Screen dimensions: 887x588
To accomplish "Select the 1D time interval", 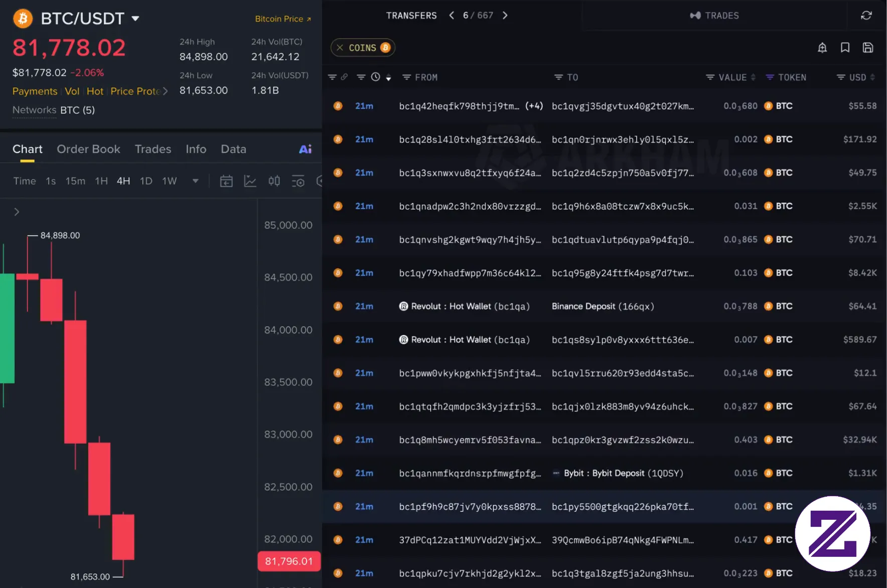I will coord(146,181).
